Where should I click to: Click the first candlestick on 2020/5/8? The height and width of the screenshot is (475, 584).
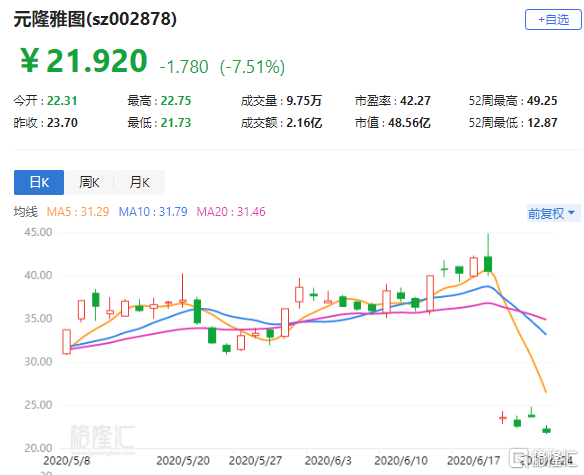[x=67, y=342]
